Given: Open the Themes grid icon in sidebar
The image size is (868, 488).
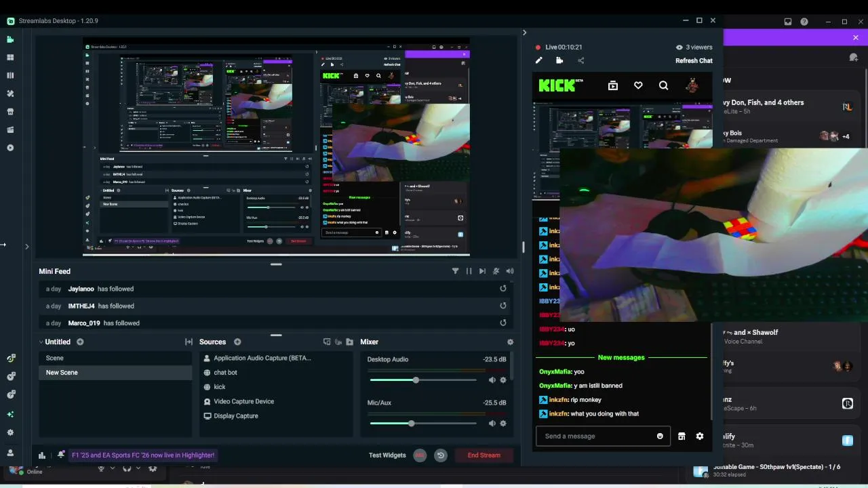Looking at the screenshot, I should tap(10, 58).
